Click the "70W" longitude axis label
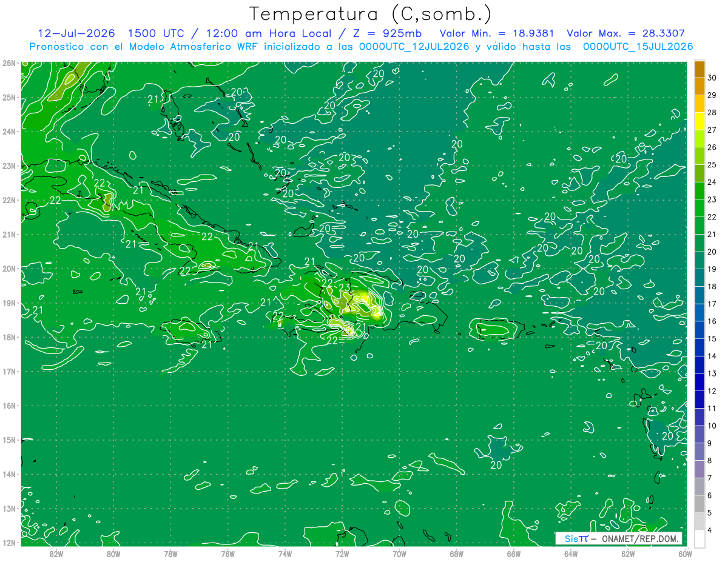This screenshot has width=728, height=562. click(399, 553)
